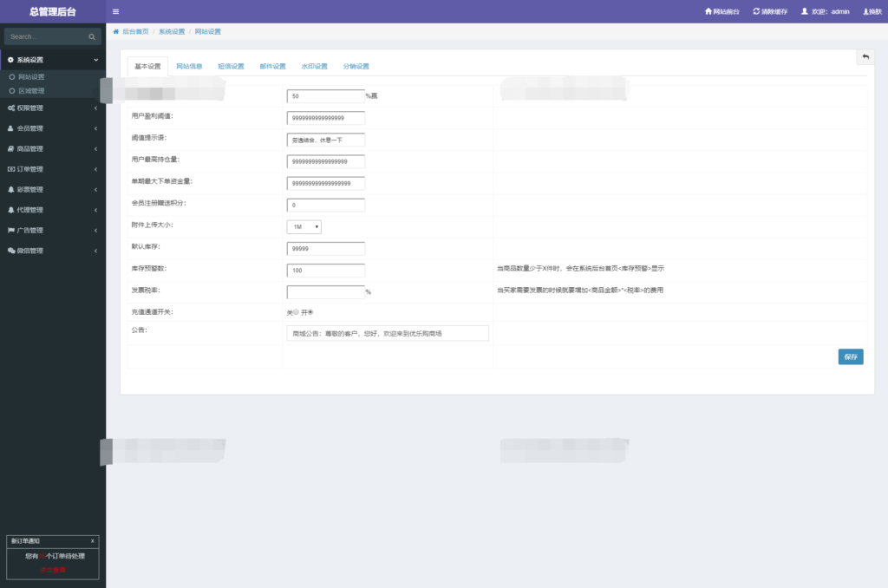
Task: Switch to the 短信设置 tab
Action: 231,66
